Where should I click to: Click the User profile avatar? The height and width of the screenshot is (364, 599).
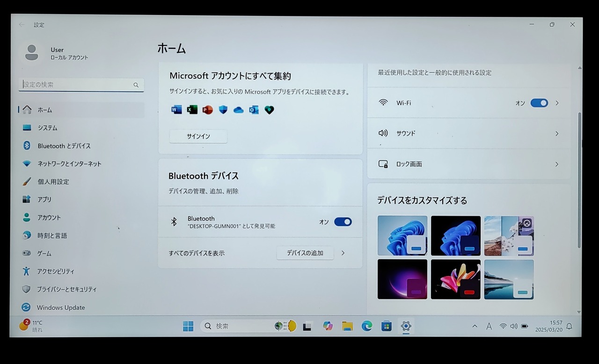pos(32,53)
